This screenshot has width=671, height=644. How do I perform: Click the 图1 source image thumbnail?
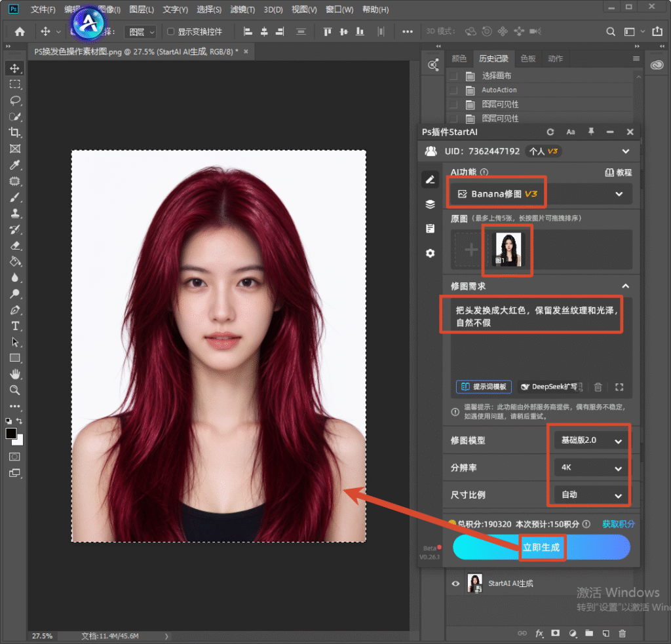click(x=508, y=250)
